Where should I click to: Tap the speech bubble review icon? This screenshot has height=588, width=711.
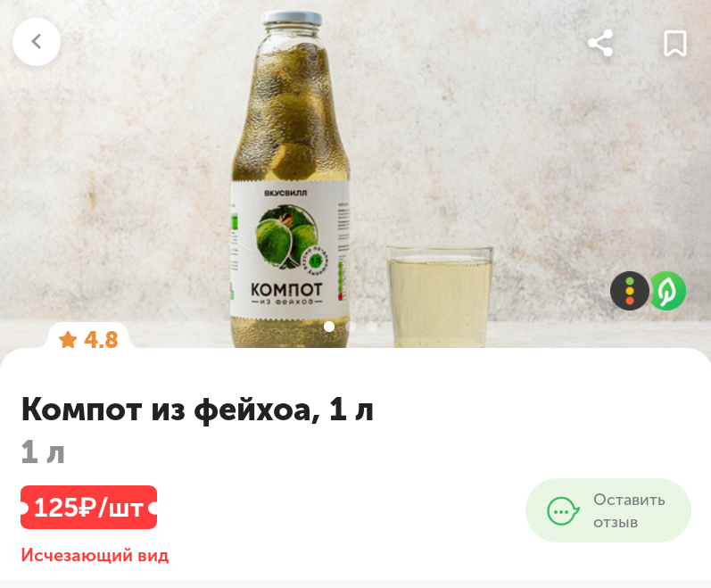click(563, 511)
